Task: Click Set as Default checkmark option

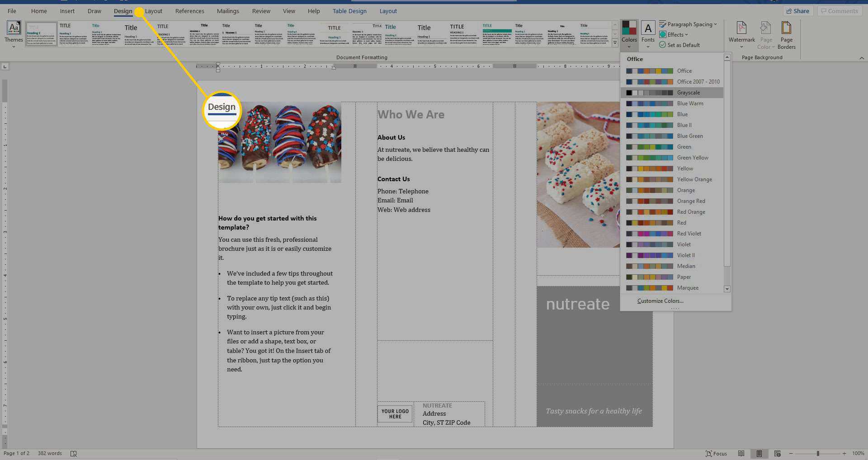Action: (x=679, y=45)
